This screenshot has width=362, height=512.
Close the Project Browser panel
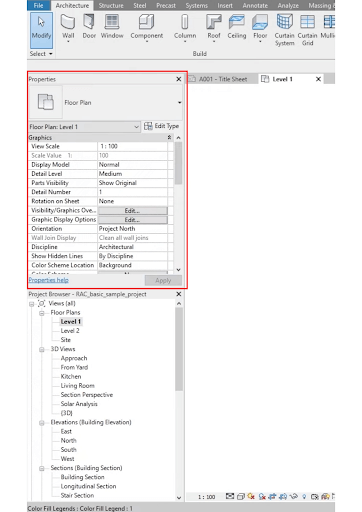tap(179, 294)
